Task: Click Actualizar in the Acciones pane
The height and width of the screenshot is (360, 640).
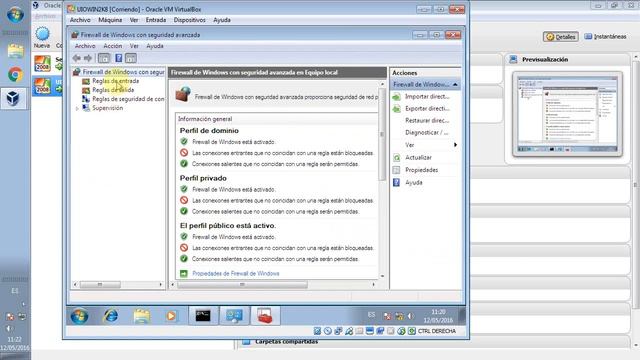Action: click(418, 158)
